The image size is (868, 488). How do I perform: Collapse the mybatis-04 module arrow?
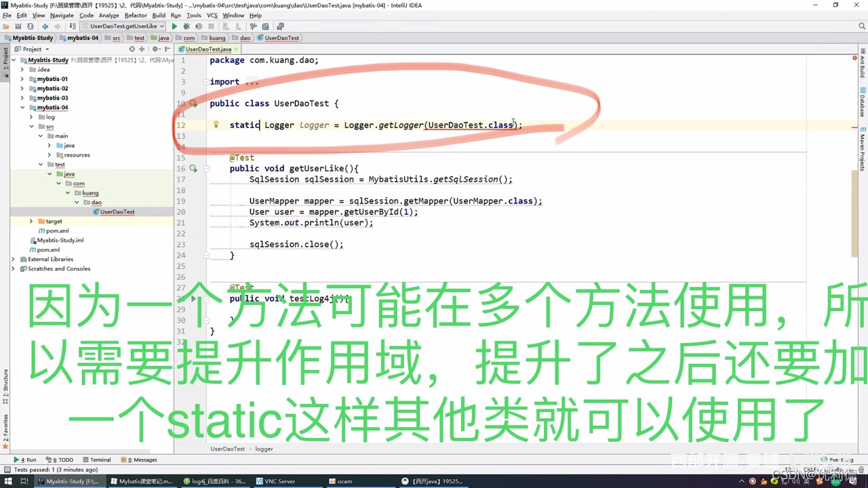(22, 107)
